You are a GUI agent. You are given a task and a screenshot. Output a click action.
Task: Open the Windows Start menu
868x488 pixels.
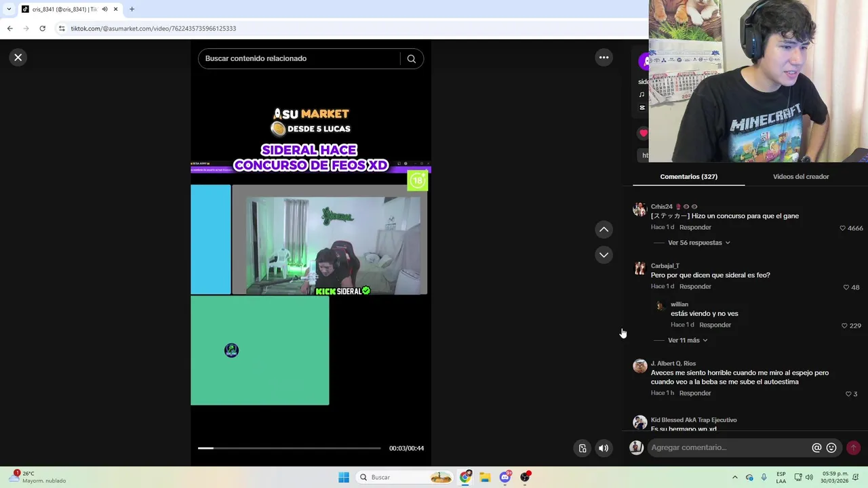click(x=344, y=477)
